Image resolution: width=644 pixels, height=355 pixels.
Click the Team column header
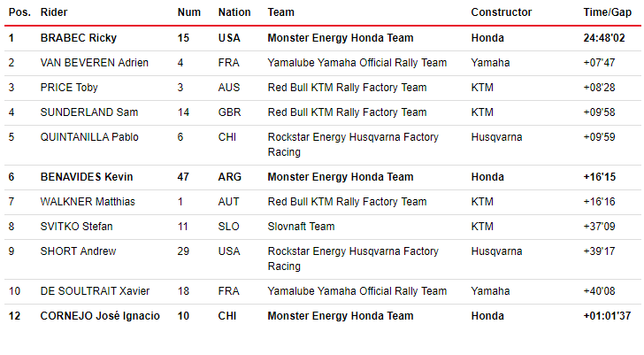[281, 12]
